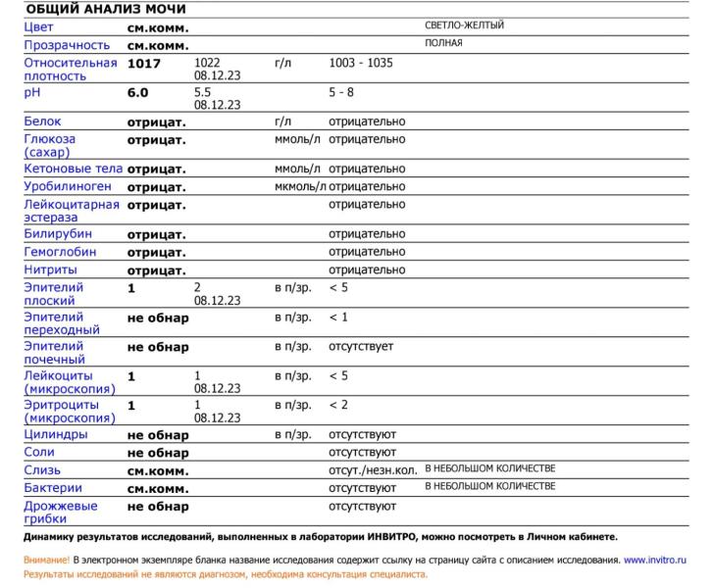The height and width of the screenshot is (588, 713).
Task: Click the Результаты исследований не являются диагнозом disclaimer
Action: [x=226, y=574]
